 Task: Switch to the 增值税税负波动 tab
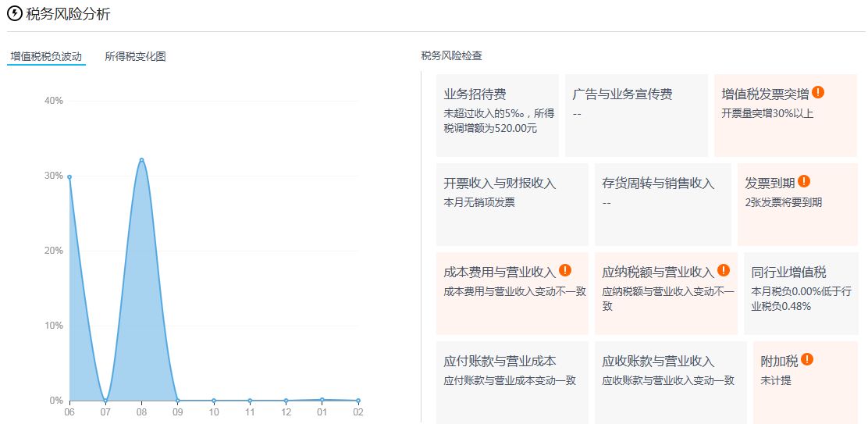point(46,56)
